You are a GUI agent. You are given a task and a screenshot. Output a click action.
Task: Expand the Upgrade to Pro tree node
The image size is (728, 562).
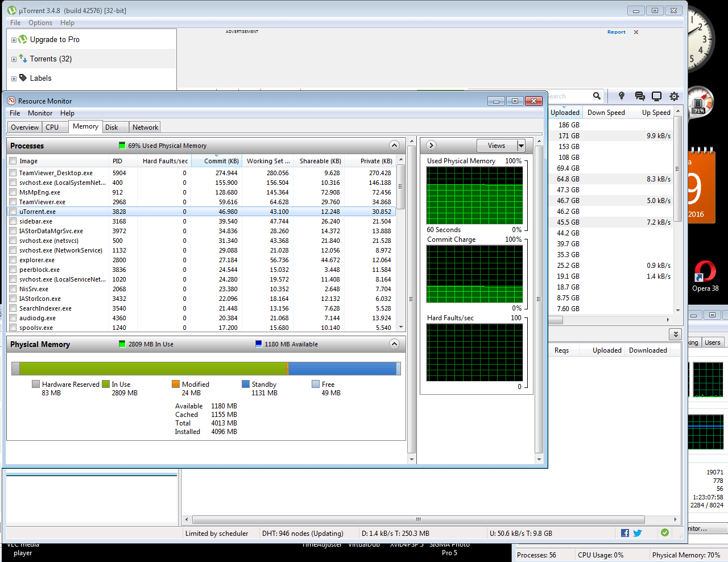click(14, 40)
